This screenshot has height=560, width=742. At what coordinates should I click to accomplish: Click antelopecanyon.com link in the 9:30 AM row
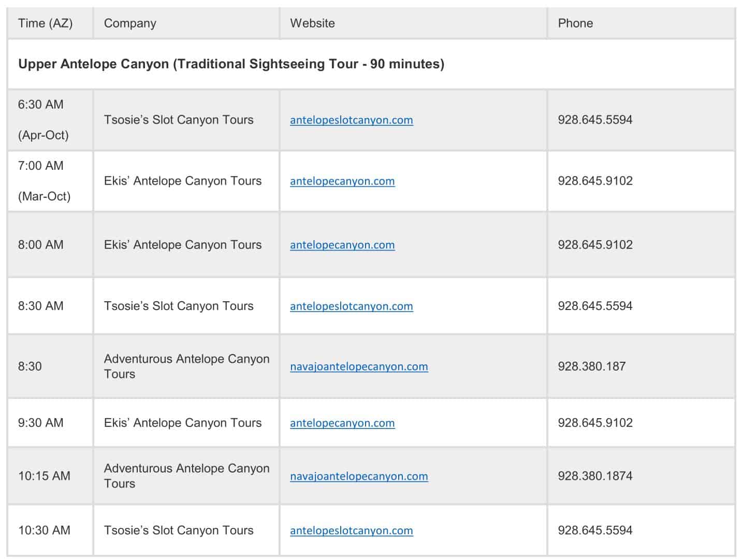coord(342,423)
